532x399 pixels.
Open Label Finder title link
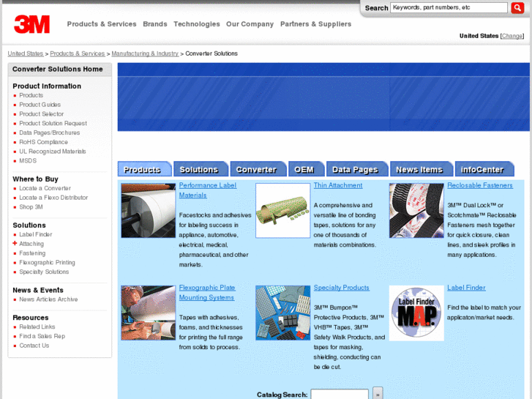(x=466, y=288)
